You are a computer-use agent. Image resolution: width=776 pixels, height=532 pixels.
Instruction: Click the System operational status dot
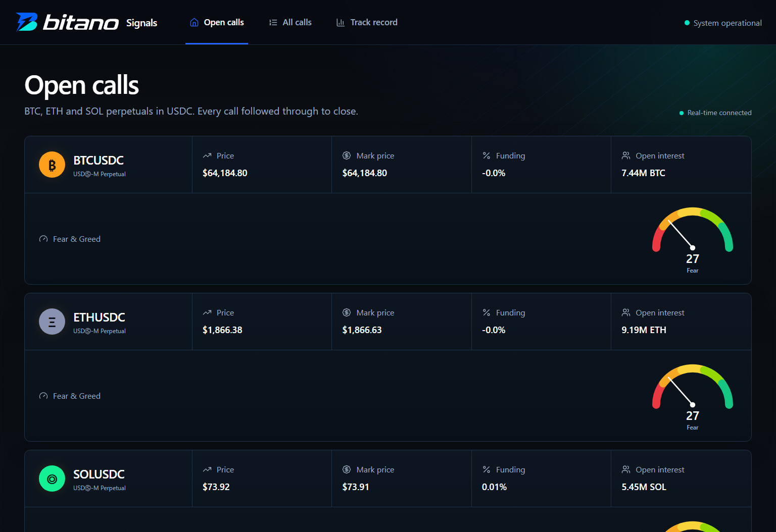[687, 23]
